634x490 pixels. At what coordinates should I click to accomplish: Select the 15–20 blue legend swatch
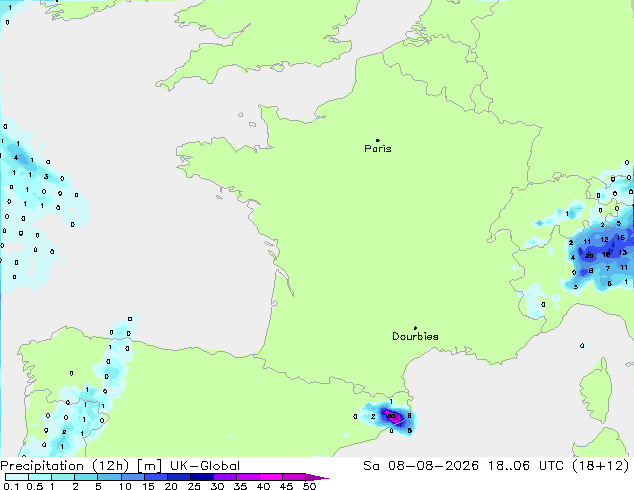(x=155, y=477)
